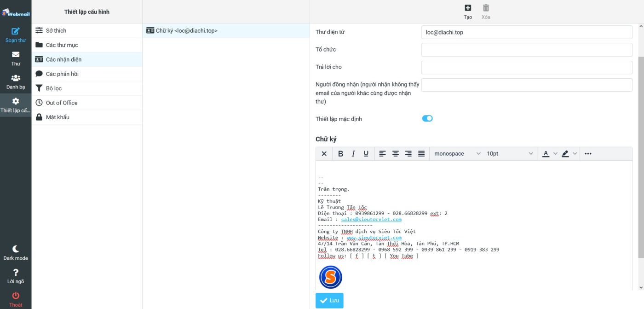Align signature text left
Viewport: 644px width, 309px height.
(382, 154)
